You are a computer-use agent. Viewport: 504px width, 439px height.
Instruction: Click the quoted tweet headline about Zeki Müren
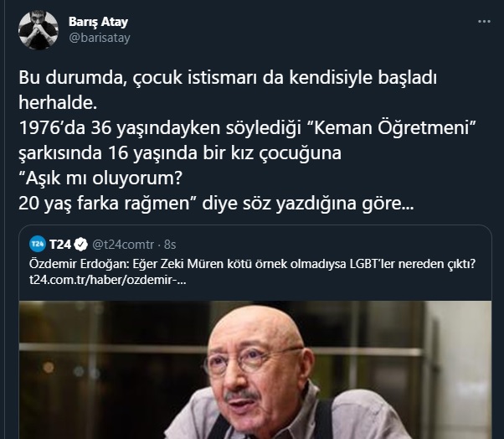252,264
